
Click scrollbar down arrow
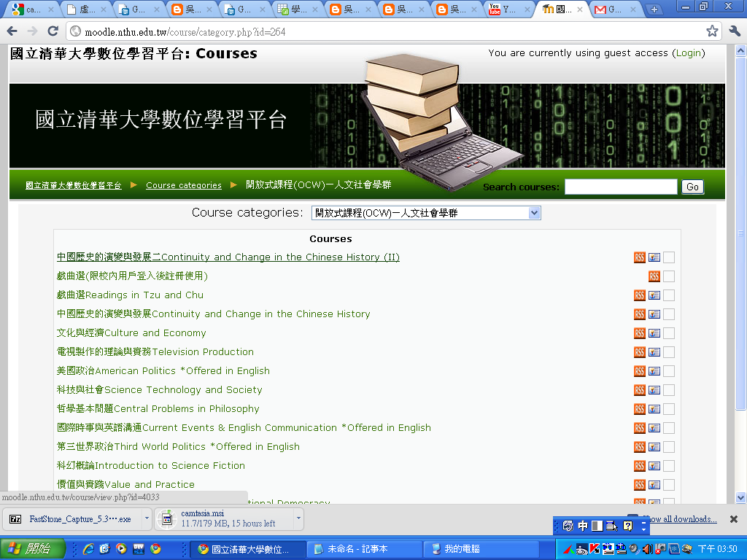coord(740,497)
